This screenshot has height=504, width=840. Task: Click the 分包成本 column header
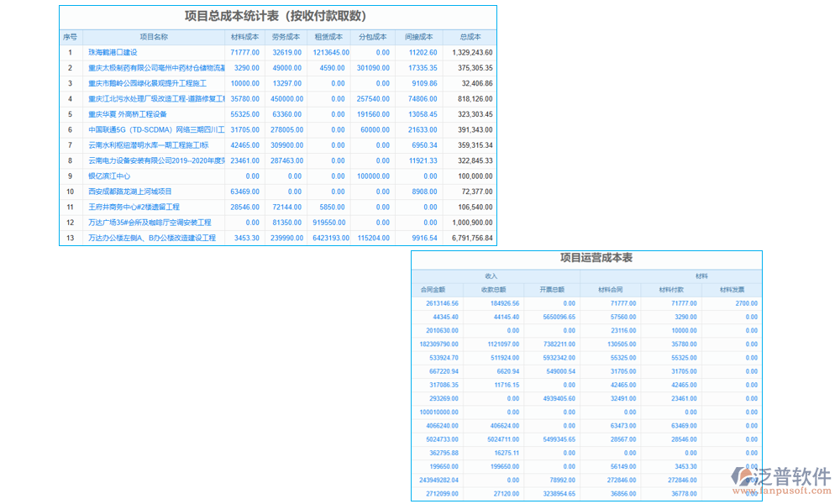coord(372,37)
